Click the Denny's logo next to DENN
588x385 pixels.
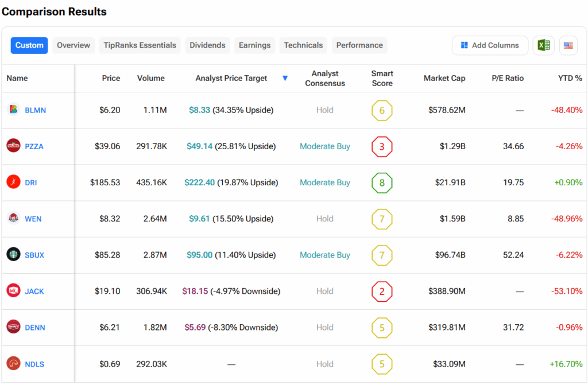[13, 327]
